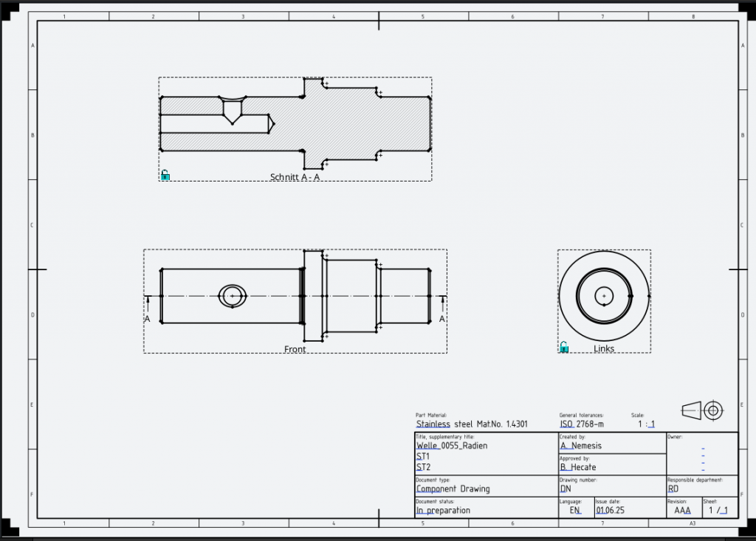756x541 pixels.
Task: Click the 'ISO 2768-m' general tolerances value
Action: 582,424
